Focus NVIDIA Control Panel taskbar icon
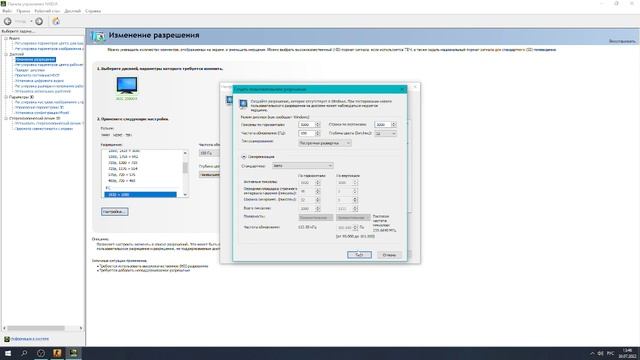 pyautogui.click(x=73, y=353)
